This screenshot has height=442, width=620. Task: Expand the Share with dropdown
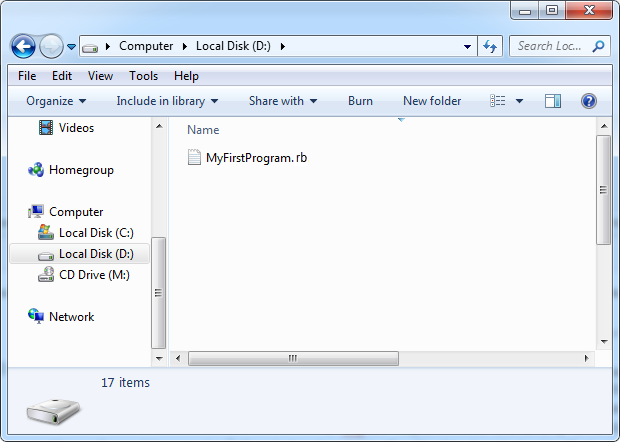[282, 101]
